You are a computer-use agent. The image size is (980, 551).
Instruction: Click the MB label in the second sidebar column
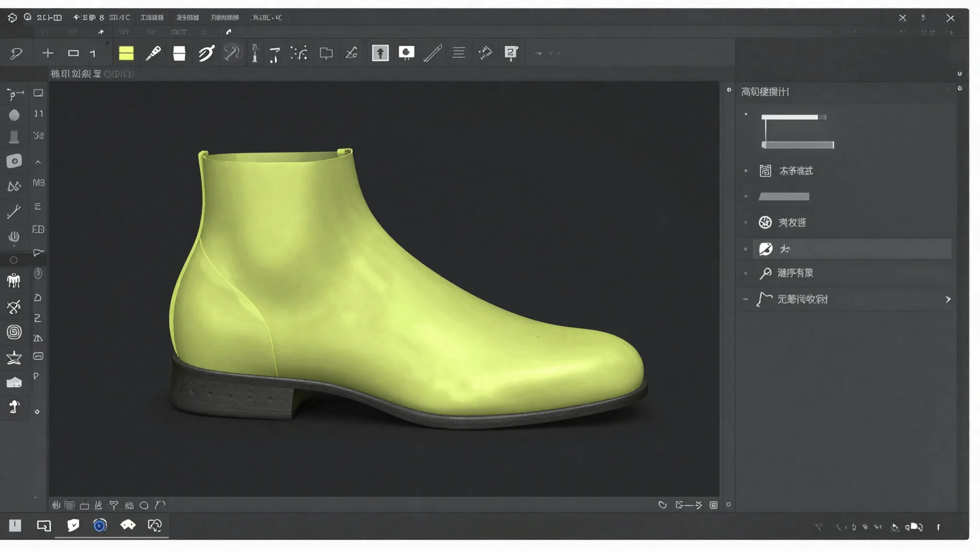pos(39,183)
